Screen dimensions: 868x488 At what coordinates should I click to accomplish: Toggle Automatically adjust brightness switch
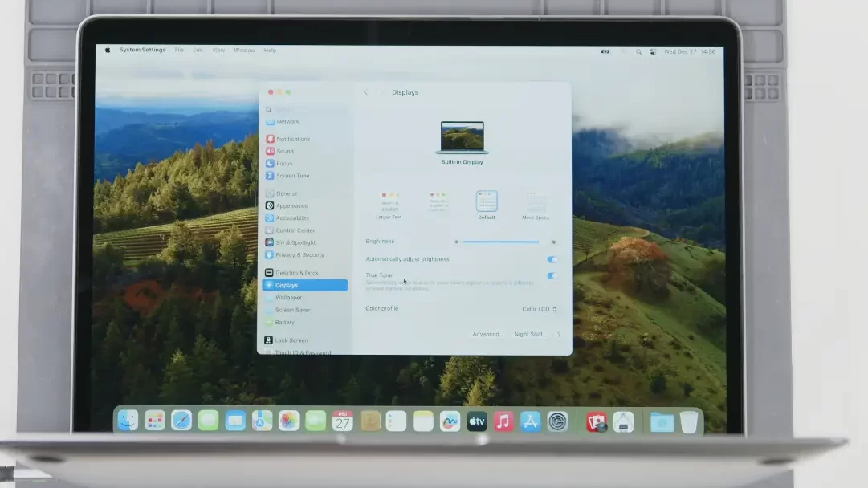(x=552, y=259)
